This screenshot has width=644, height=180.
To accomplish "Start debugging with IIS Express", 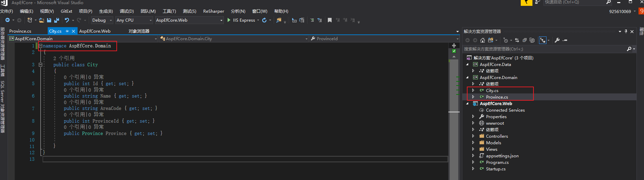I will (241, 20).
